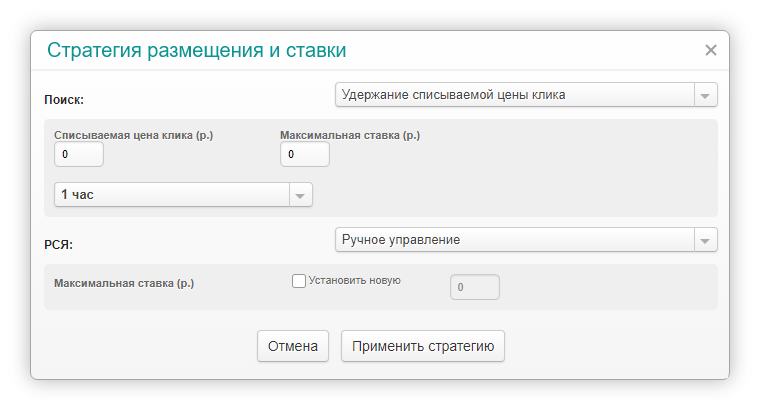Click the Поиск: section label

pyautogui.click(x=64, y=100)
